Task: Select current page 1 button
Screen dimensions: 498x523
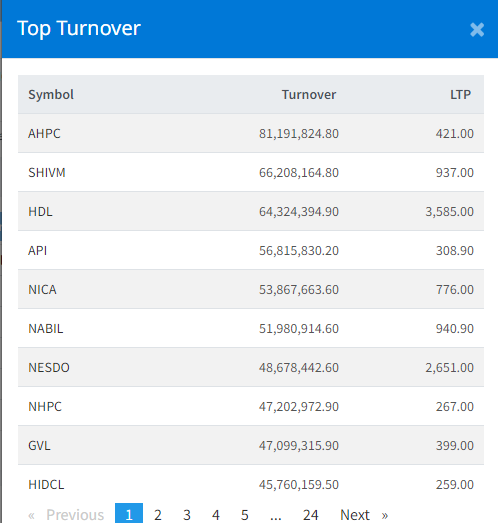Action: click(x=129, y=514)
